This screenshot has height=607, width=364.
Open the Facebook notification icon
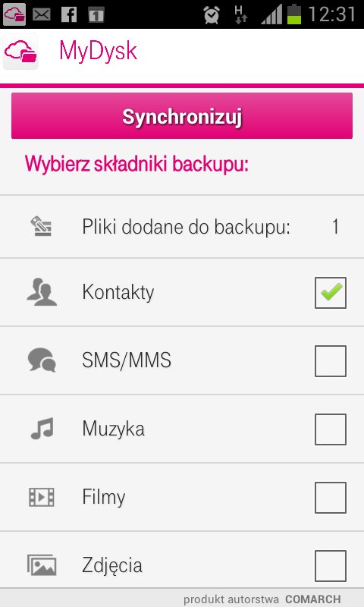point(69,14)
